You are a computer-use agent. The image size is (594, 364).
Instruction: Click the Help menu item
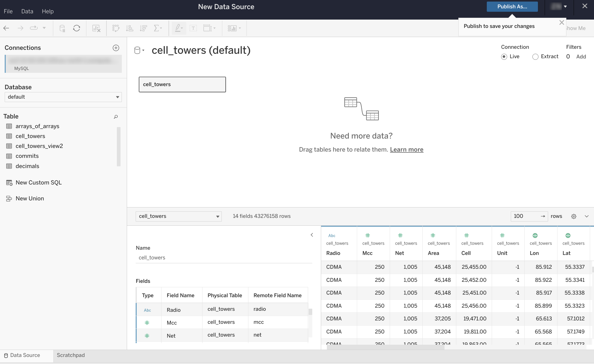coord(47,11)
